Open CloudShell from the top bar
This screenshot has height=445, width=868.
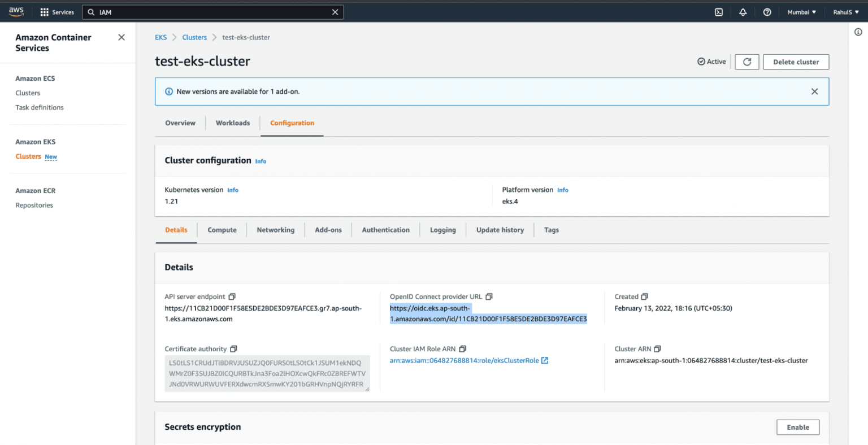point(718,11)
